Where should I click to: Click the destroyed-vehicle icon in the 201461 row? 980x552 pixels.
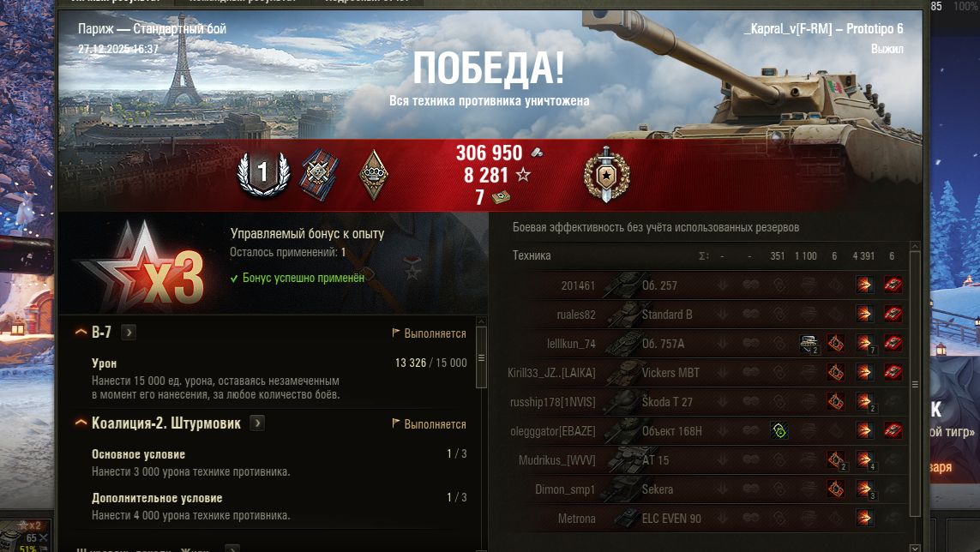pyautogui.click(x=893, y=285)
